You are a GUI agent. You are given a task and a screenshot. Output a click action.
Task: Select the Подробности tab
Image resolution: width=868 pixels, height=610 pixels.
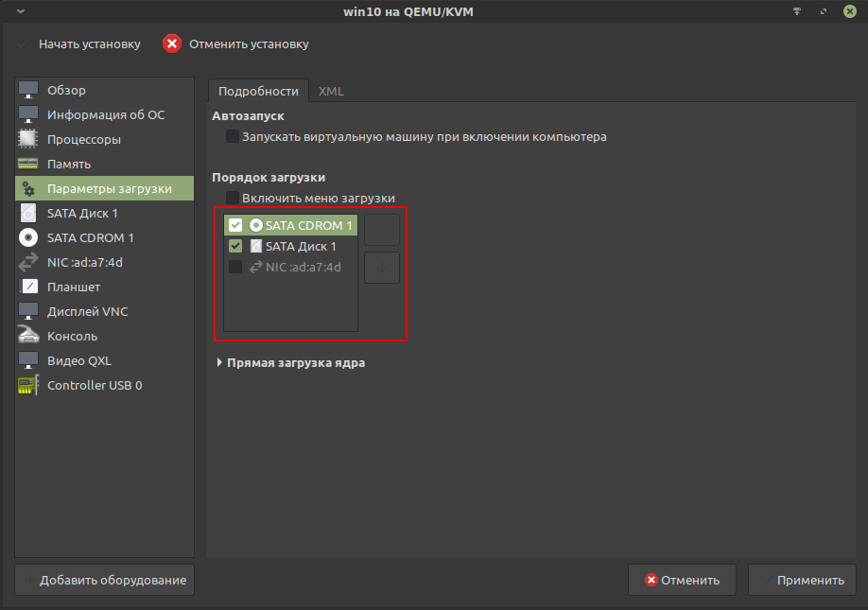pyautogui.click(x=258, y=92)
